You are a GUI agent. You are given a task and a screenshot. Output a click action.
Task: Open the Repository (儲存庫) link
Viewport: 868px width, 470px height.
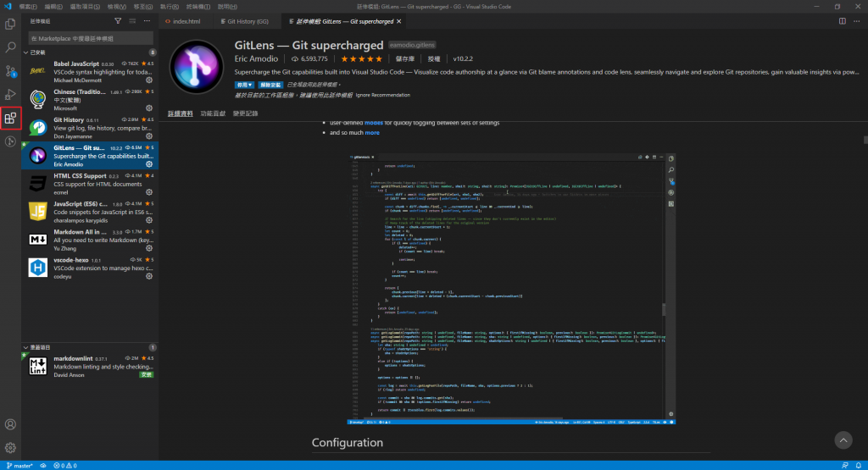405,58
